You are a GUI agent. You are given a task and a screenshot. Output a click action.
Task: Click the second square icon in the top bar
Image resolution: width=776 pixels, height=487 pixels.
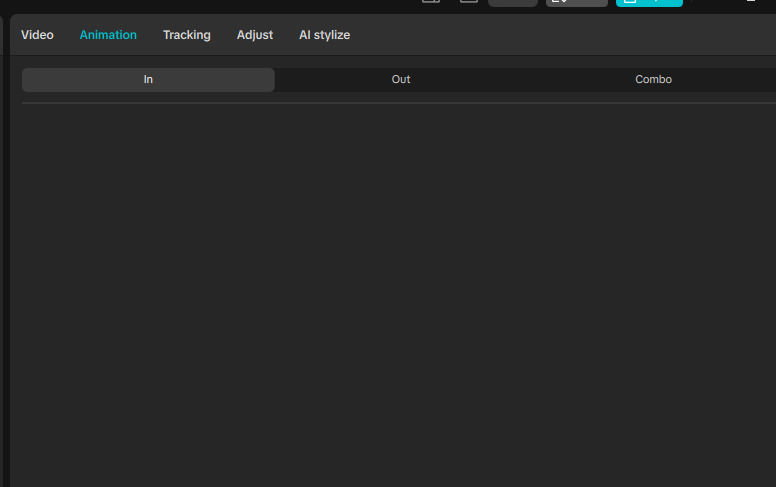tap(468, 2)
